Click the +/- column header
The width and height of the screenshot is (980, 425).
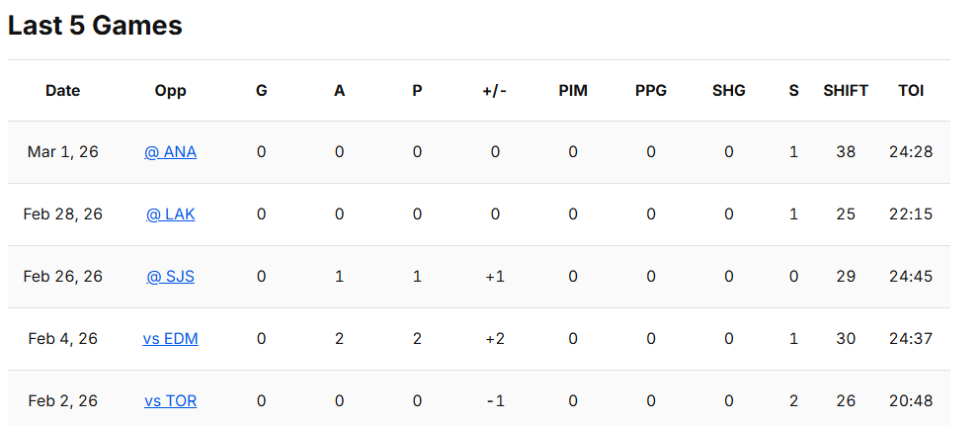[494, 91]
